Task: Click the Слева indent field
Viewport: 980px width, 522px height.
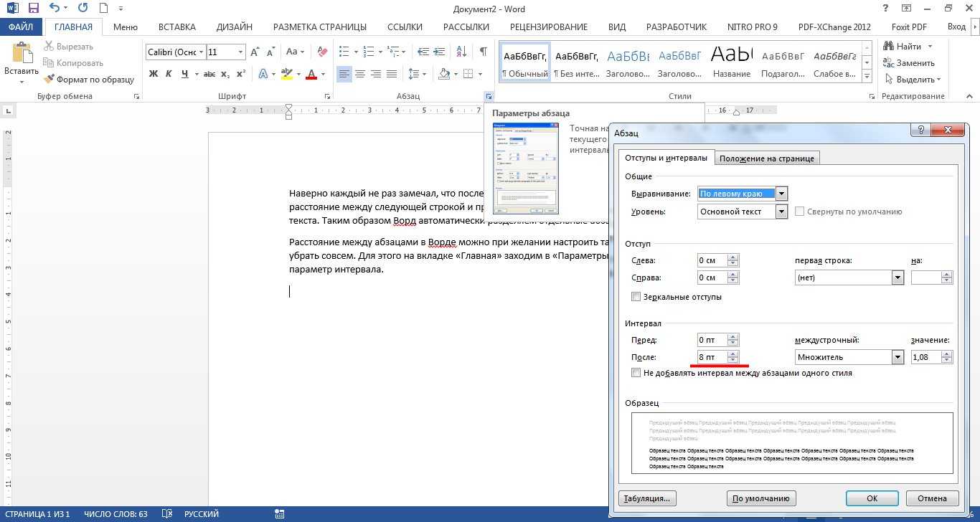Action: point(712,260)
